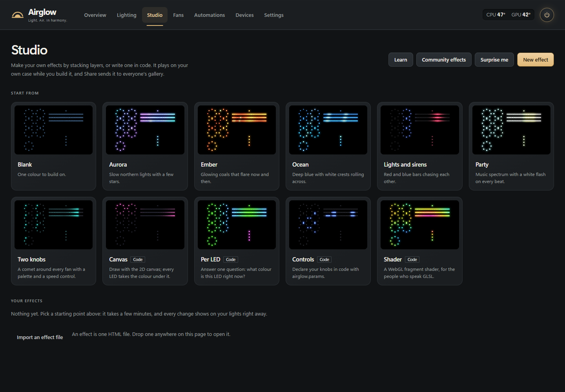
Task: Open the Overview tab
Action: coord(95,15)
